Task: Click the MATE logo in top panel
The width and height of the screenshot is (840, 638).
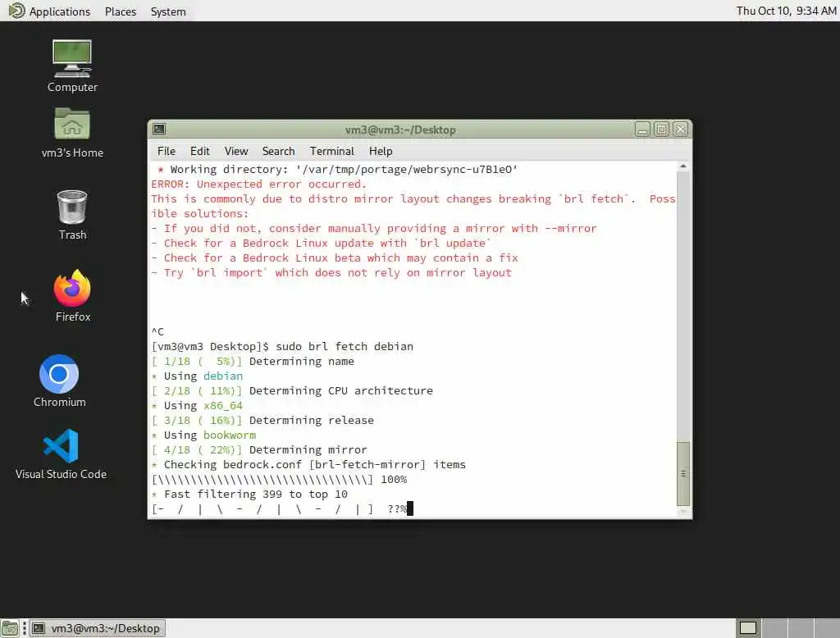Action: [x=16, y=11]
